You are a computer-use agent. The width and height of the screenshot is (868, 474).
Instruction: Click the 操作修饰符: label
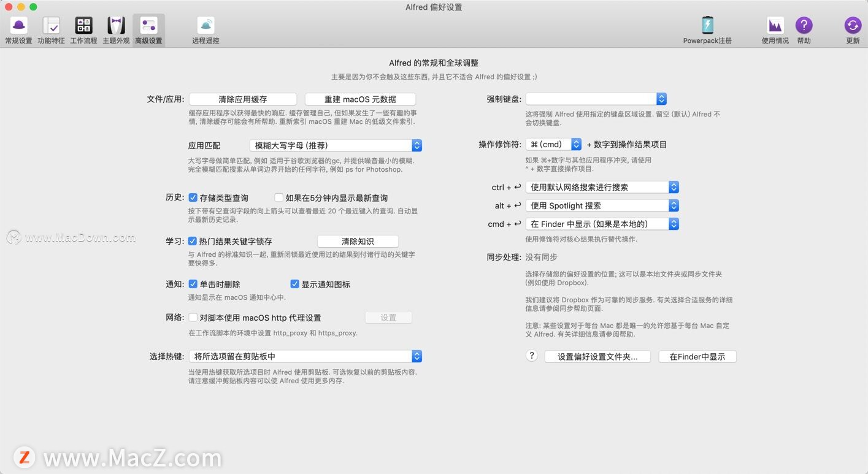click(x=500, y=145)
